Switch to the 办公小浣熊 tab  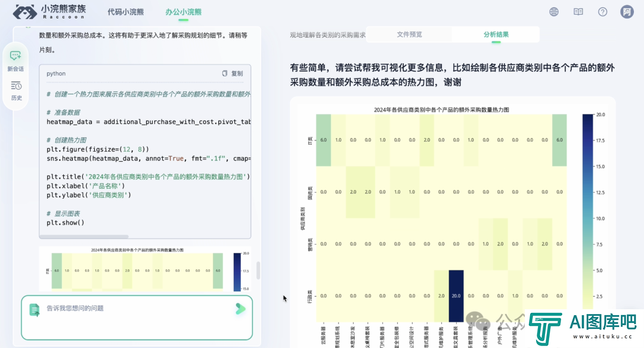pyautogui.click(x=183, y=12)
